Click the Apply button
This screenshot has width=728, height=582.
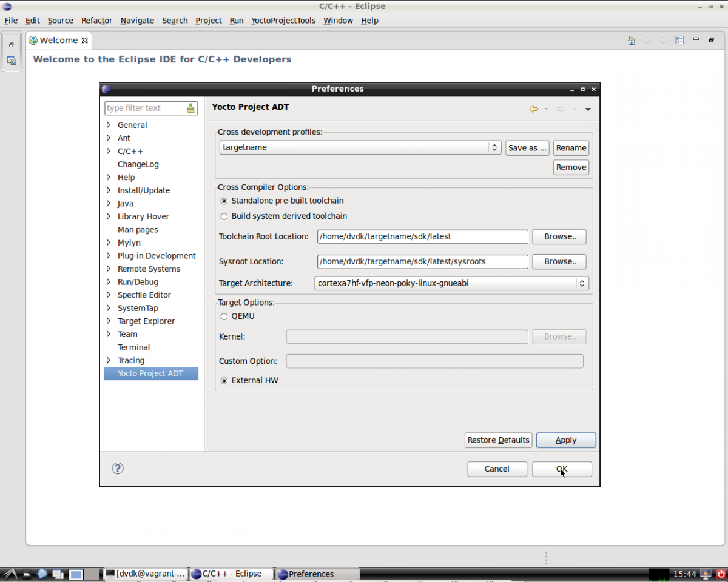[565, 440]
